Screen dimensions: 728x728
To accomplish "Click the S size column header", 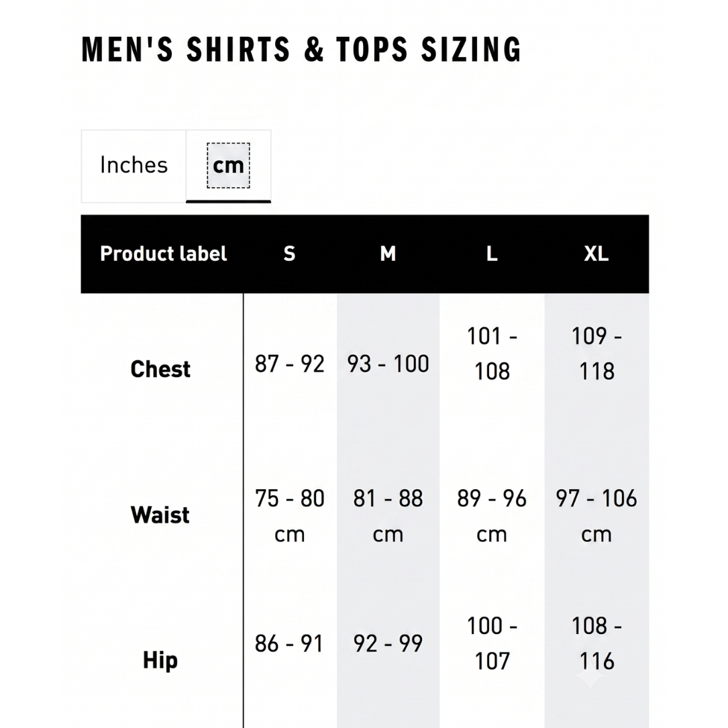I will tap(289, 254).
